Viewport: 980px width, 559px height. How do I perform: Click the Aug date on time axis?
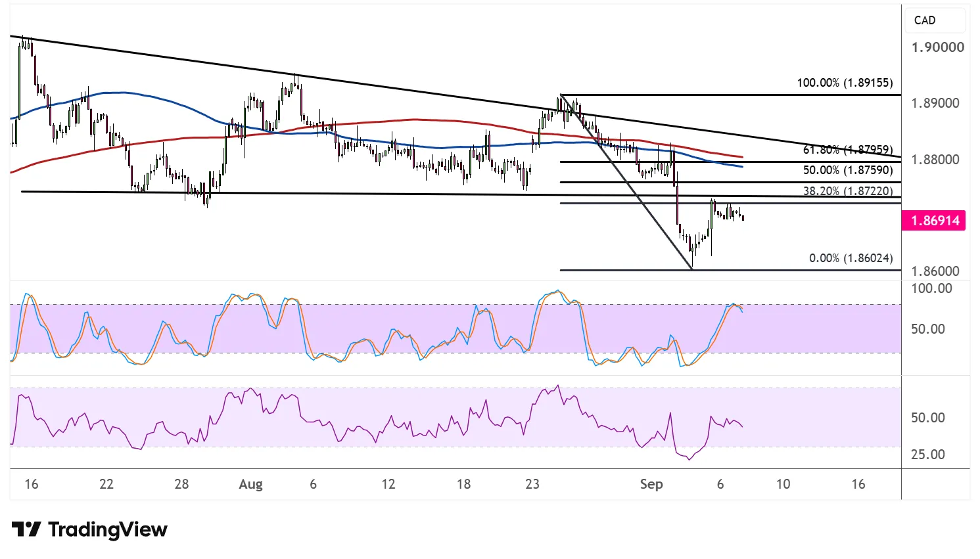click(x=250, y=484)
